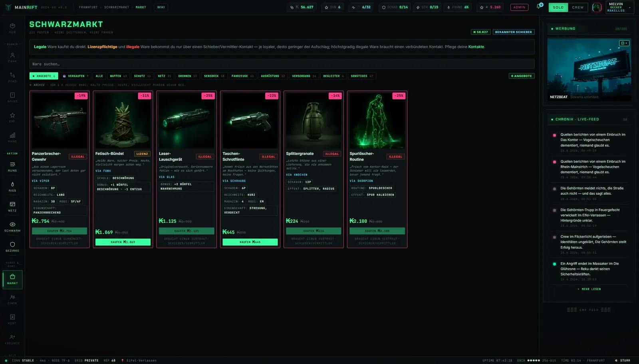Open the HUB sidebar icon

[x=12, y=28]
